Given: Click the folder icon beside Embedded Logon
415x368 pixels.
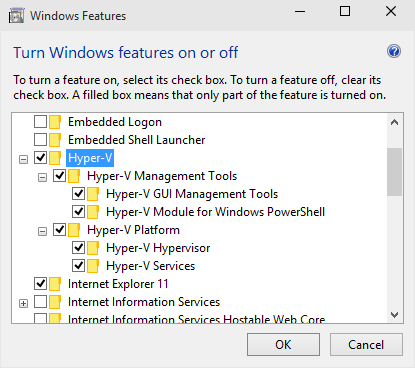Looking at the screenshot, I should click(55, 122).
